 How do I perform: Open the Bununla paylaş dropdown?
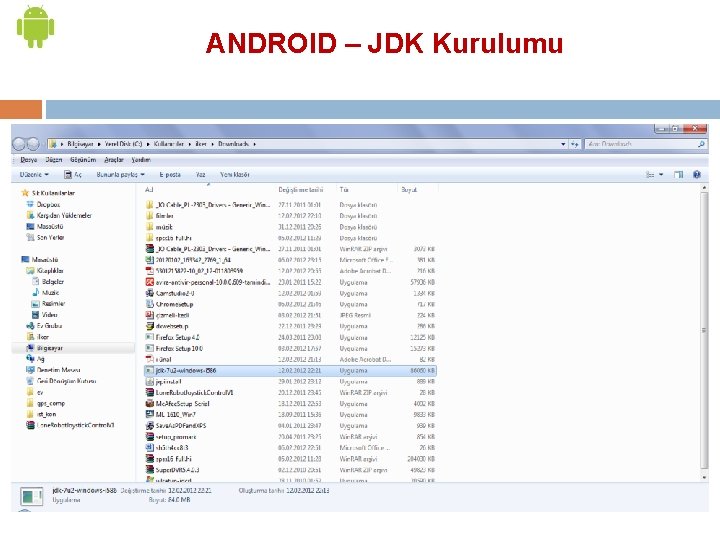pyautogui.click(x=120, y=174)
